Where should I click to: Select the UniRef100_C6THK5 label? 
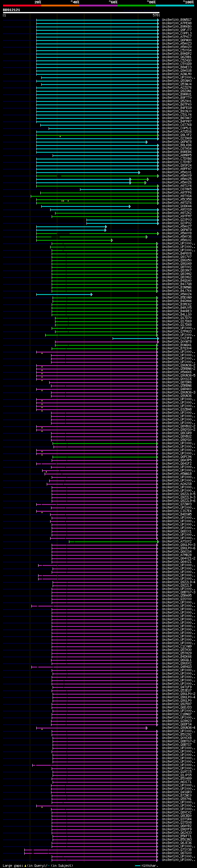[x=177, y=189]
